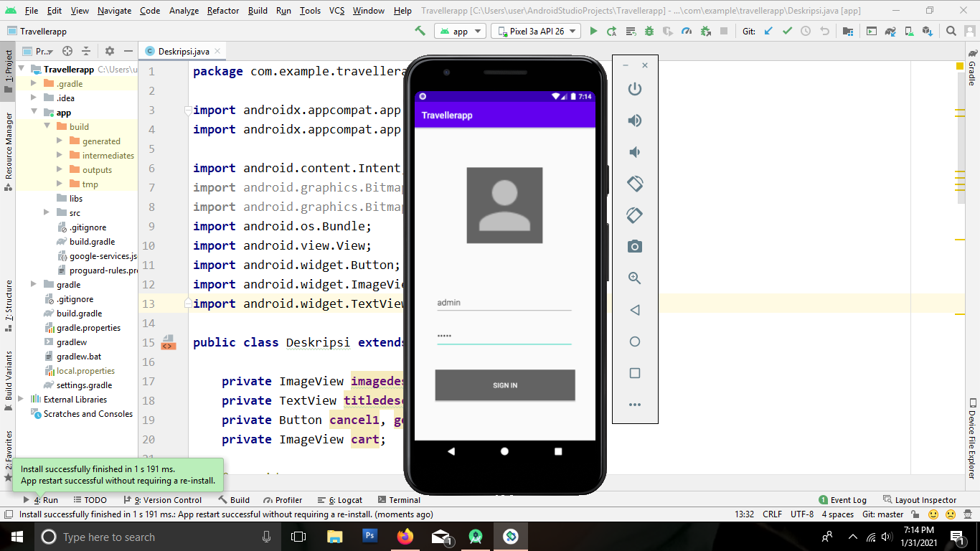980x551 pixels.
Task: Select build.gradle under app folder
Action: coord(86,242)
